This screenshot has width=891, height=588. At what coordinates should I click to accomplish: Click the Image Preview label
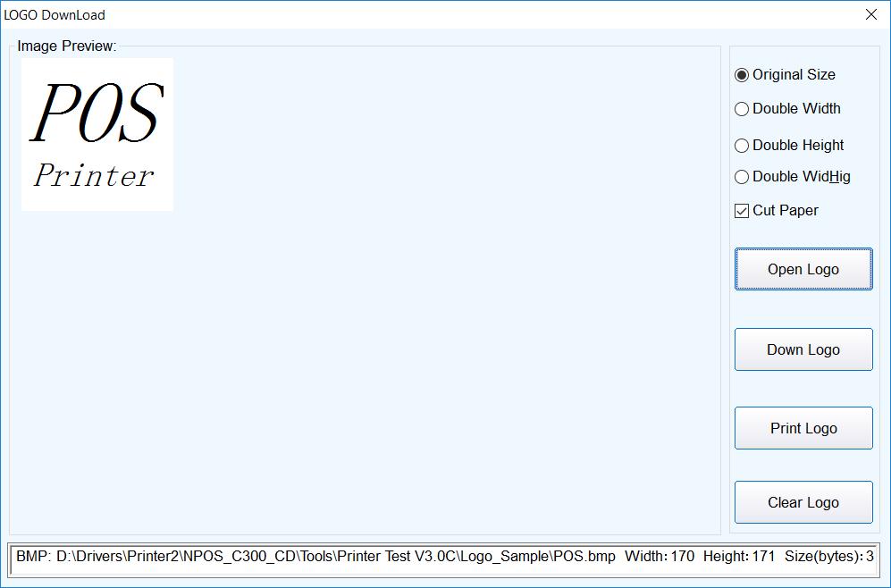click(x=66, y=46)
